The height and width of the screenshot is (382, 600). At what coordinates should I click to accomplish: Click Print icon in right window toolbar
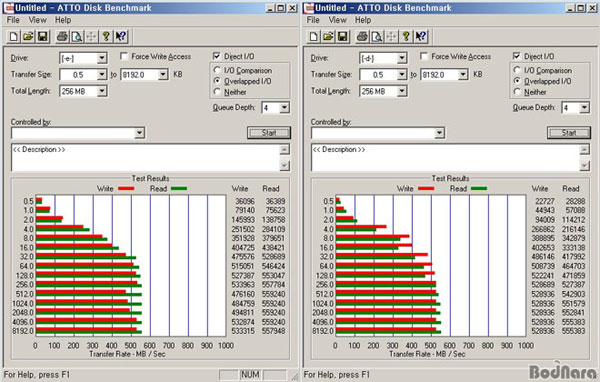(x=362, y=36)
